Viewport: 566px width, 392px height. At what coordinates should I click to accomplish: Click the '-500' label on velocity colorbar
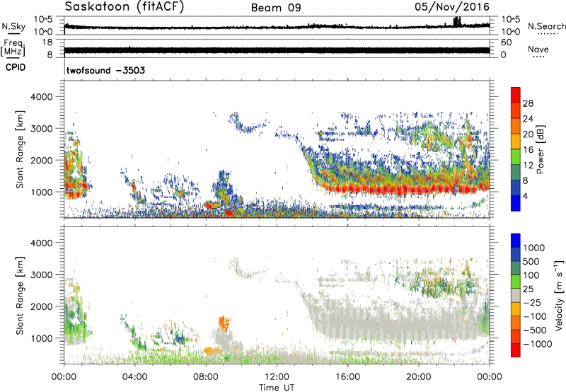tap(534, 330)
